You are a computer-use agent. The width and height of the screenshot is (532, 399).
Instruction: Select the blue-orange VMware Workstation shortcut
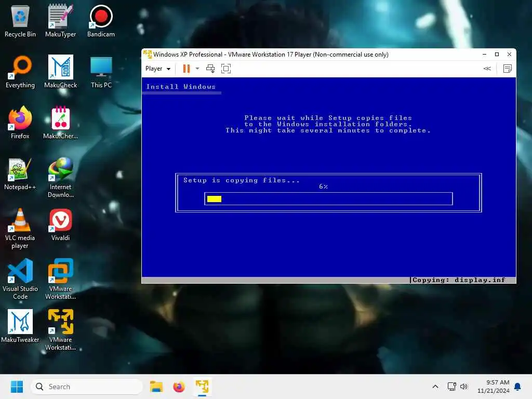point(60,279)
